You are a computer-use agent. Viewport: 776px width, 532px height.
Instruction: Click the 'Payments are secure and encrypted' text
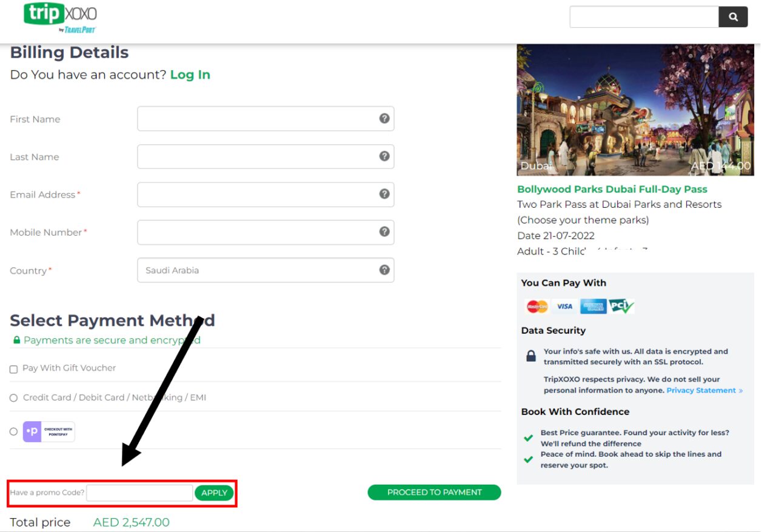[112, 341]
